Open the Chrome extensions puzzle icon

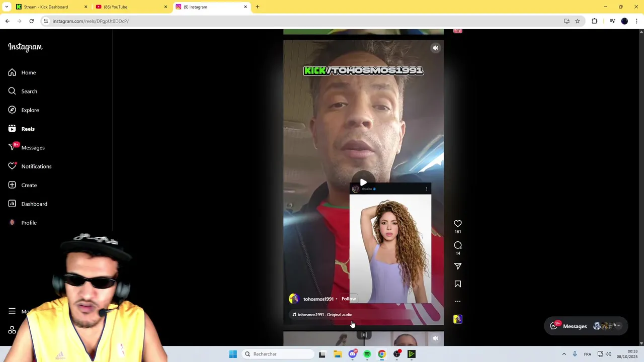click(x=595, y=21)
